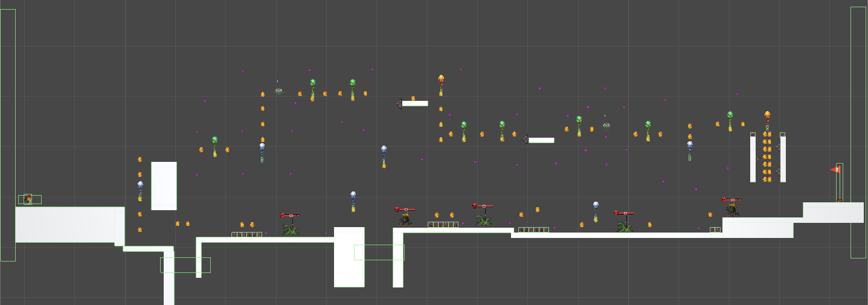
Task: Select the blue balloon hovering over the white pit block
Action: pyautogui.click(x=353, y=201)
